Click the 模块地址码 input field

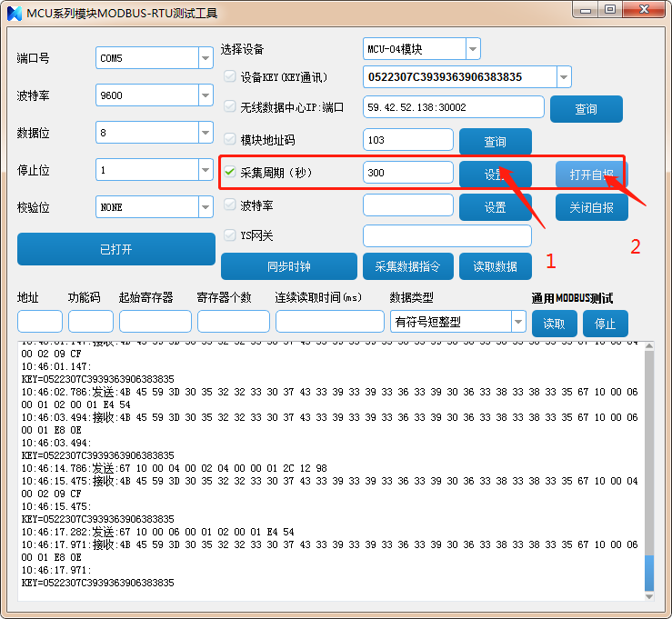(407, 140)
